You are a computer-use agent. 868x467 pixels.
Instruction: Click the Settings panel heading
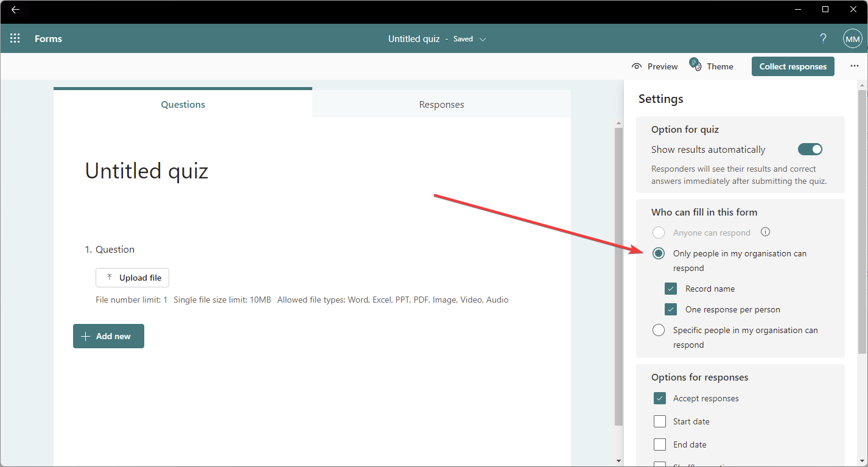(x=660, y=99)
